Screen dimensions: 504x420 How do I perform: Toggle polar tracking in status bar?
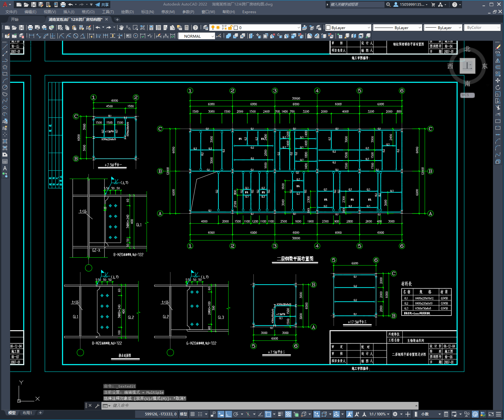pyautogui.click(x=236, y=414)
